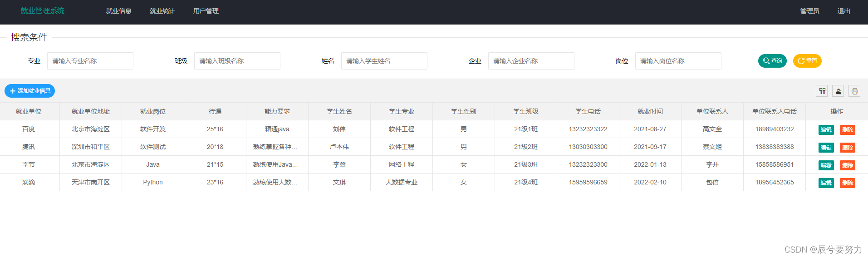Click the 学生专业 column header
This screenshot has width=868, height=258.
pyautogui.click(x=402, y=111)
